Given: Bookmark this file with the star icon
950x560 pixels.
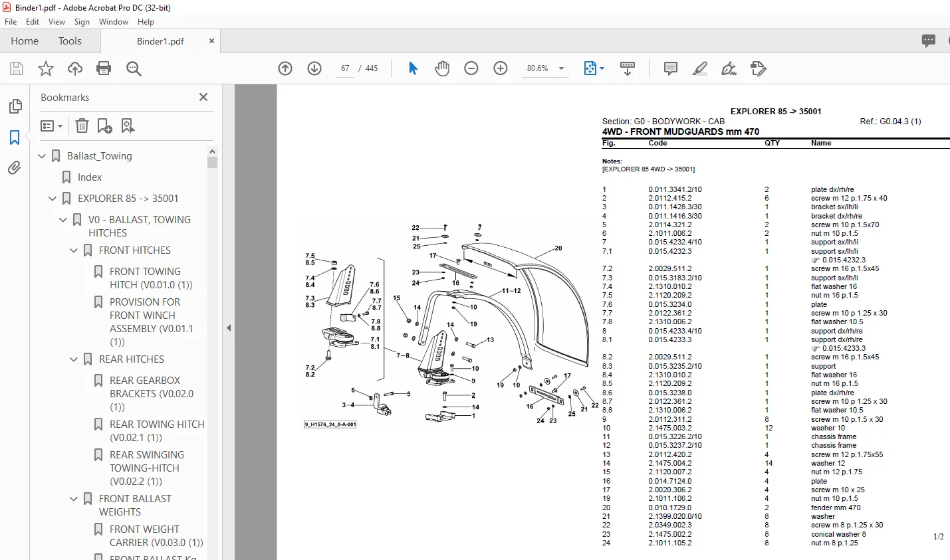Looking at the screenshot, I should [x=46, y=68].
